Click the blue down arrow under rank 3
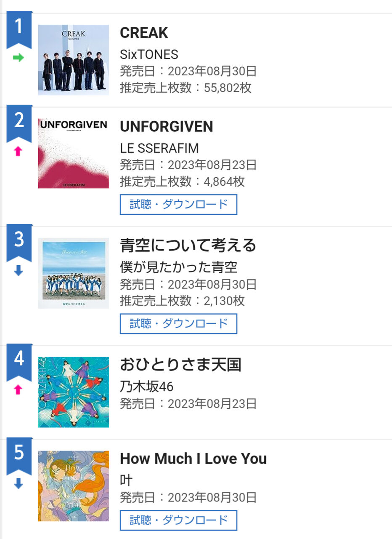This screenshot has width=392, height=539. coord(19,271)
